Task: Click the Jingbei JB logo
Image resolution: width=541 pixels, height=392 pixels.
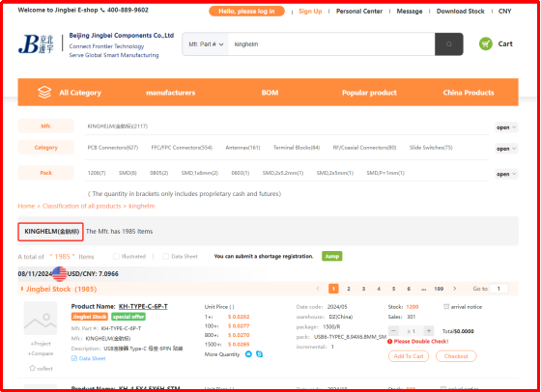Action: (36, 44)
